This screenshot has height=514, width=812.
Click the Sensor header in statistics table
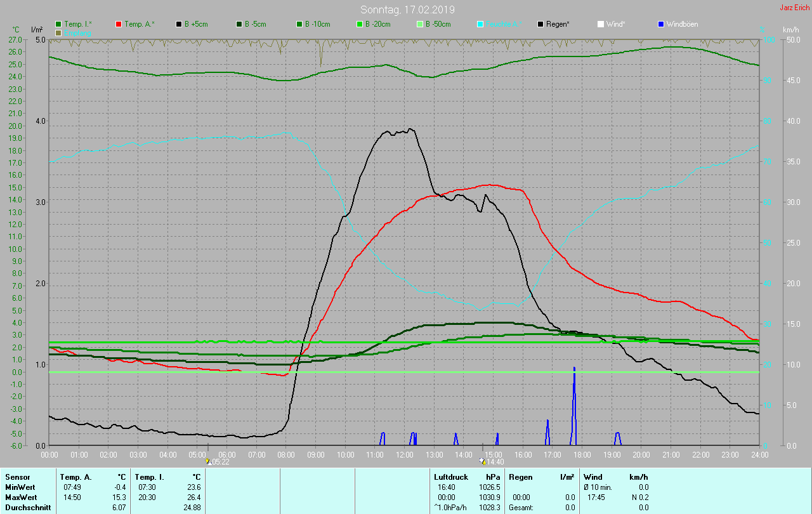pyautogui.click(x=17, y=477)
